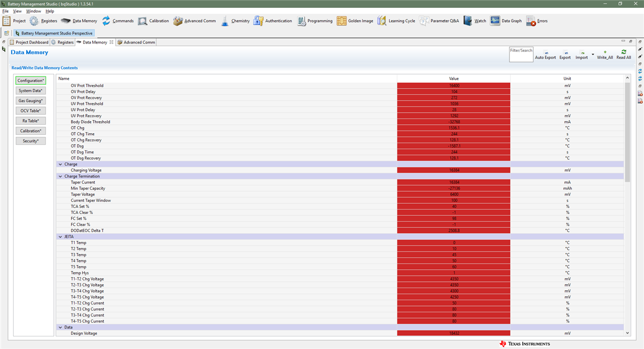Open Data Memory from the main toolbar
Image resolution: width=644 pixels, height=349 pixels.
(79, 21)
